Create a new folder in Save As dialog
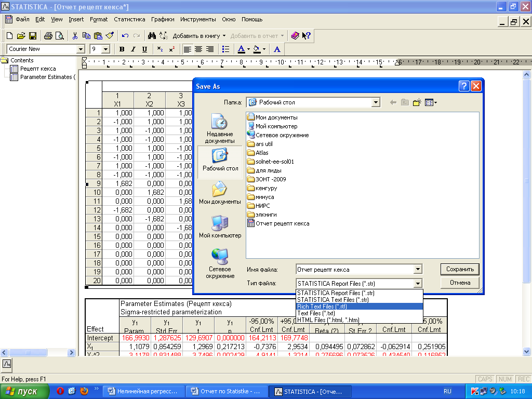 [x=417, y=103]
